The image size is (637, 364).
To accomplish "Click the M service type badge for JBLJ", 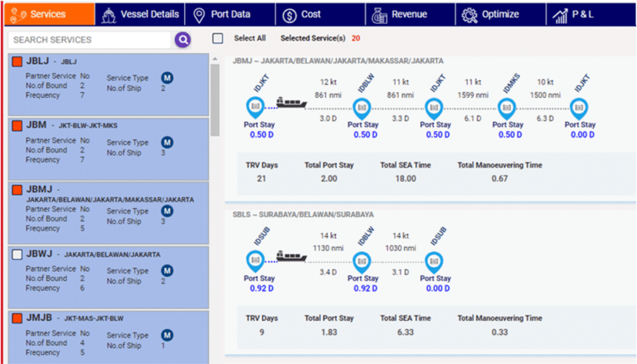I will [167, 77].
